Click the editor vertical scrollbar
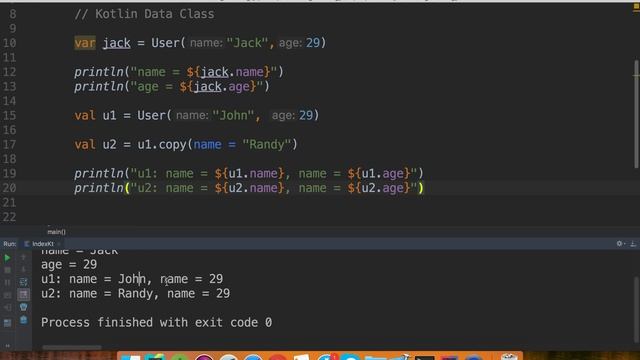 636,114
